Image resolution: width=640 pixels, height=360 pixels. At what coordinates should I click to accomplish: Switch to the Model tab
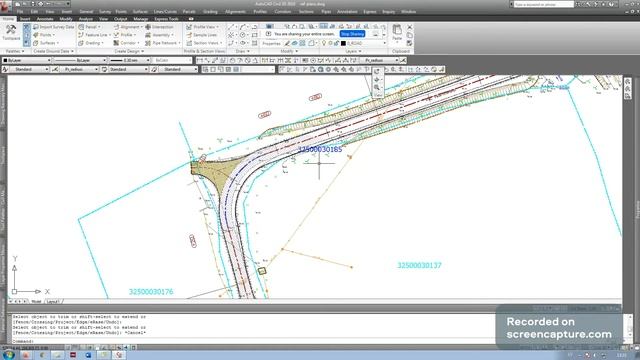point(36,301)
